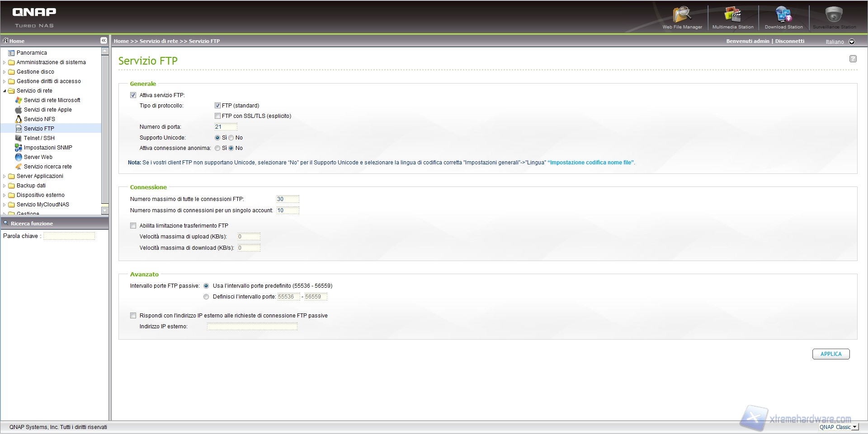Click the Numero di porta field

[x=226, y=127]
